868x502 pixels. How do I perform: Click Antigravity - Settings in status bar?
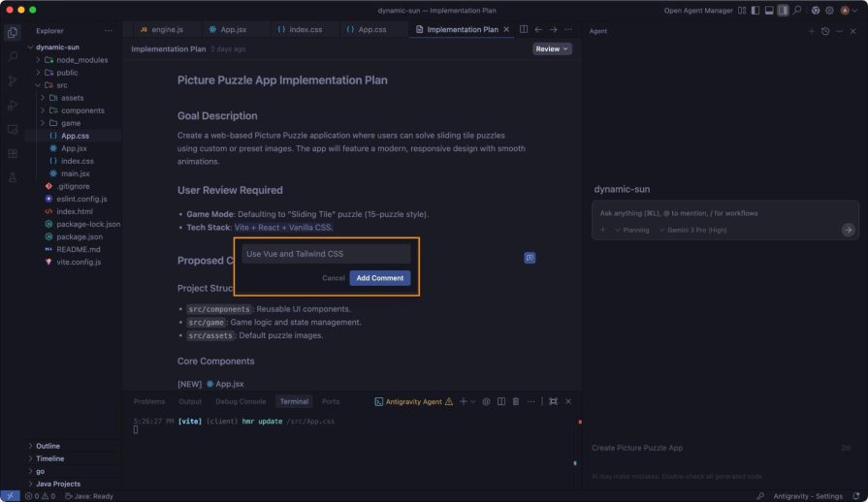click(x=808, y=496)
